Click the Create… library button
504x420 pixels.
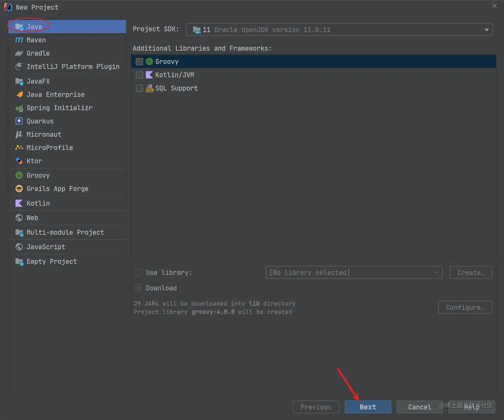471,273
